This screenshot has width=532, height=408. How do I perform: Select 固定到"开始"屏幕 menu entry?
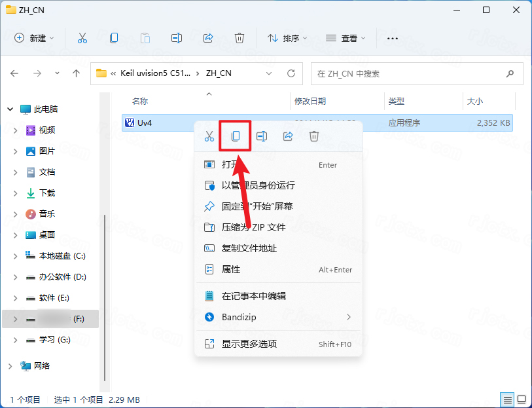tap(278, 206)
